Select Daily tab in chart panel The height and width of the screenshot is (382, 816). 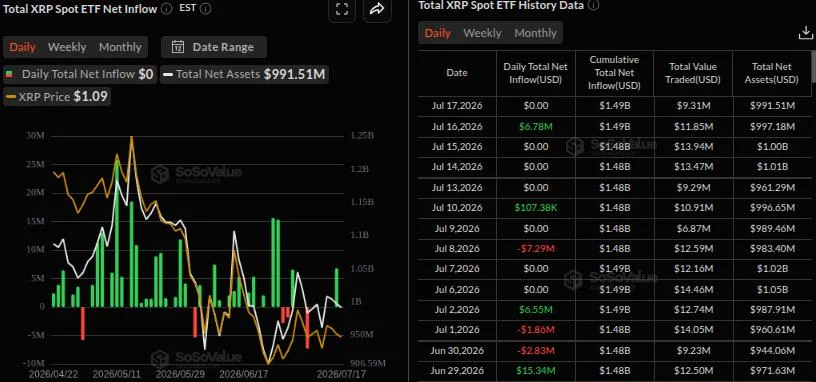(x=22, y=47)
